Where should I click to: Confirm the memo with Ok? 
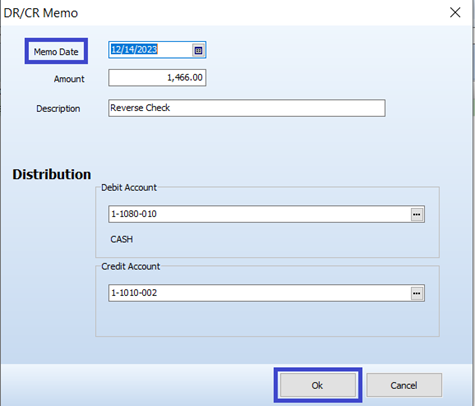point(318,385)
